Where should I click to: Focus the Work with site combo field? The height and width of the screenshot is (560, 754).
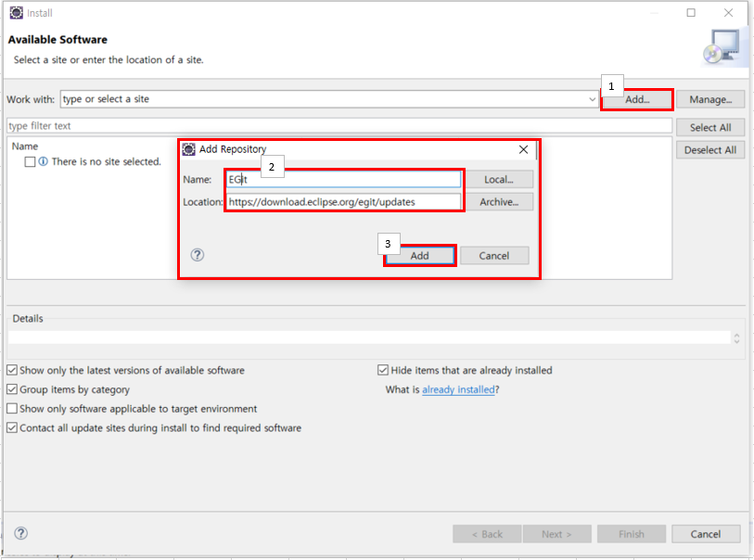pyautogui.click(x=329, y=99)
